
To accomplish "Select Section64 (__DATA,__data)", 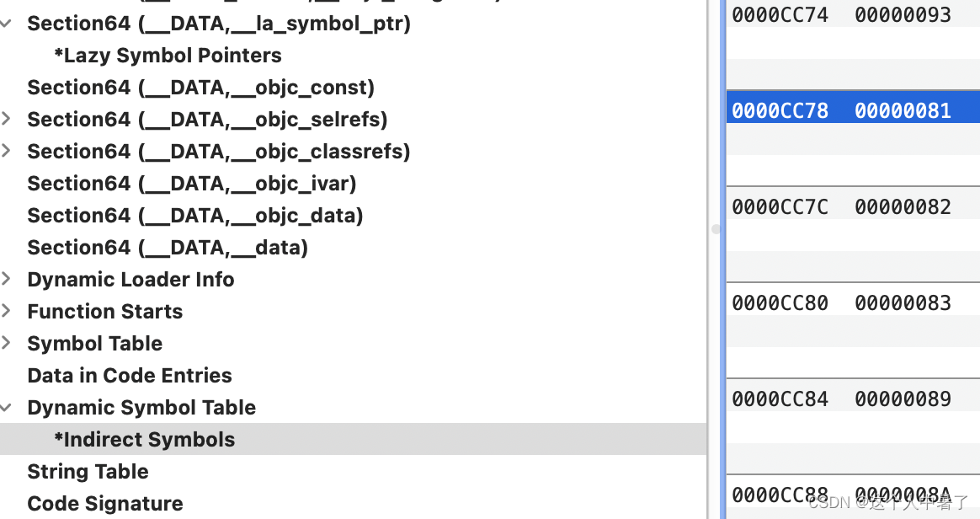I will (168, 247).
